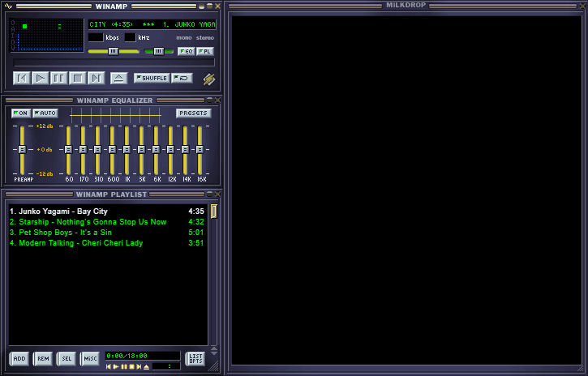Click the Winamp lightning bolt About icon
This screenshot has height=376, width=588.
[x=209, y=79]
